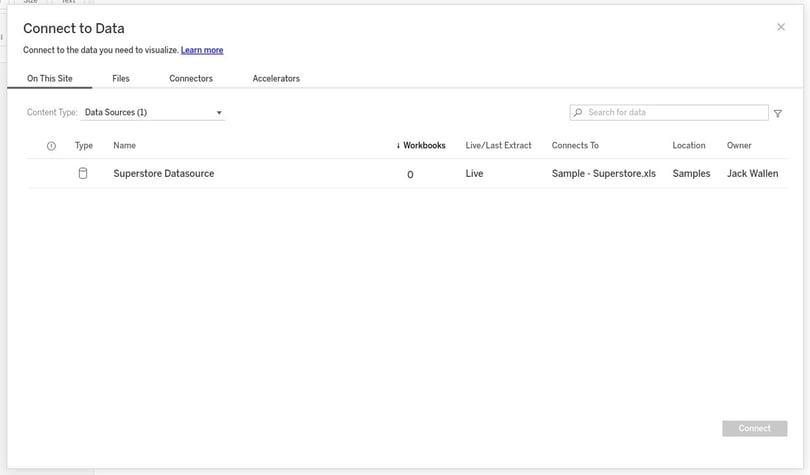
Task: Click the Learn more link
Action: coord(202,50)
